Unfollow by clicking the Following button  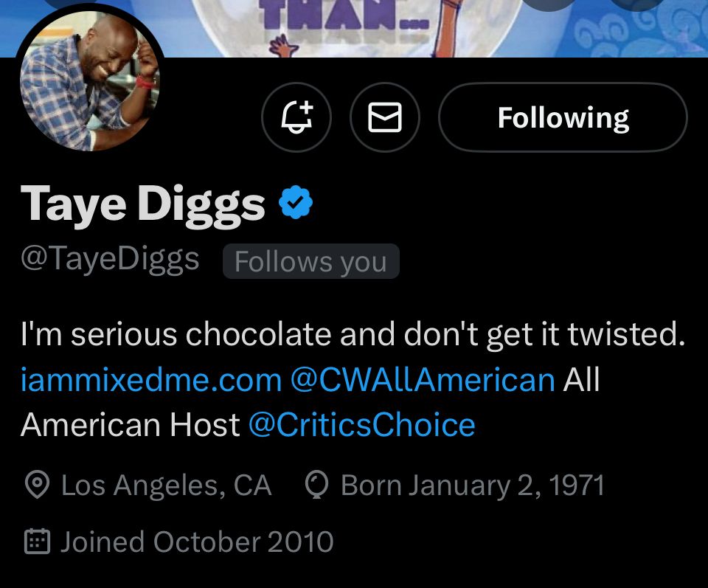click(x=563, y=117)
